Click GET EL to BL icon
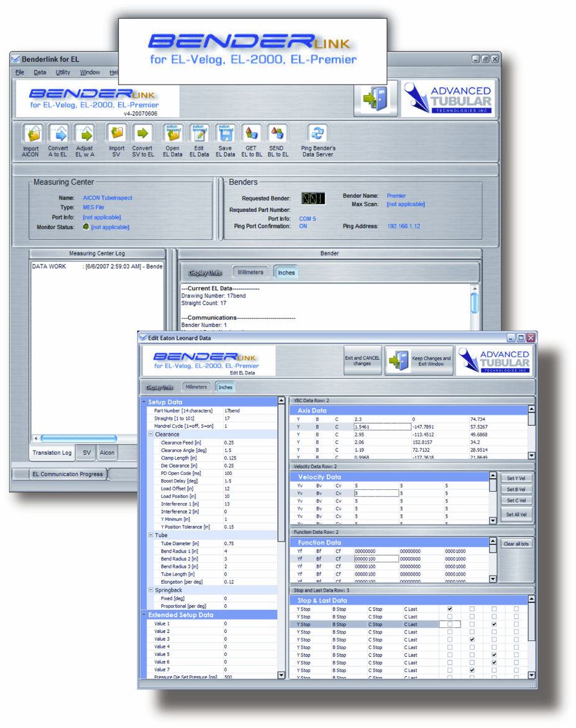The height and width of the screenshot is (728, 576). pos(251,134)
